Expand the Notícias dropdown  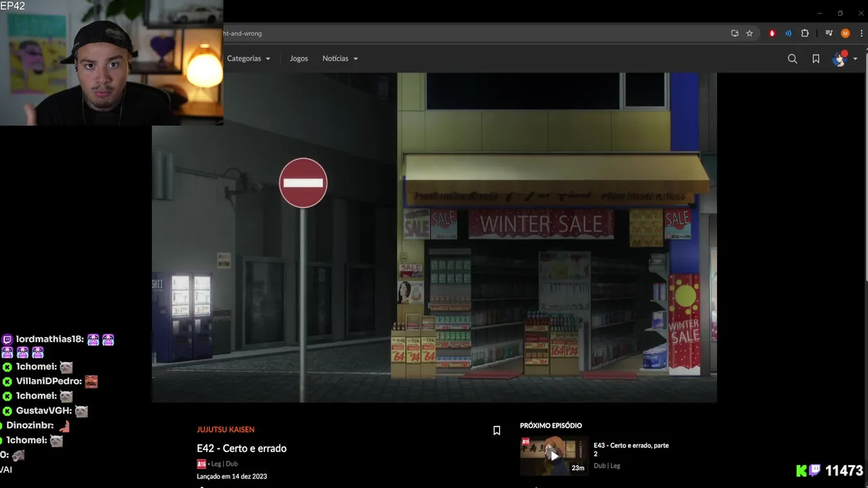(340, 58)
